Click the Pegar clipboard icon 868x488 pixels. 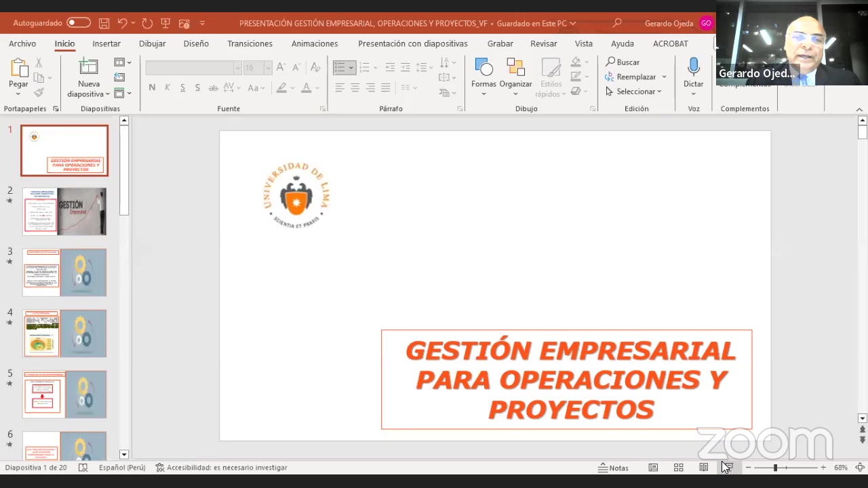click(18, 68)
